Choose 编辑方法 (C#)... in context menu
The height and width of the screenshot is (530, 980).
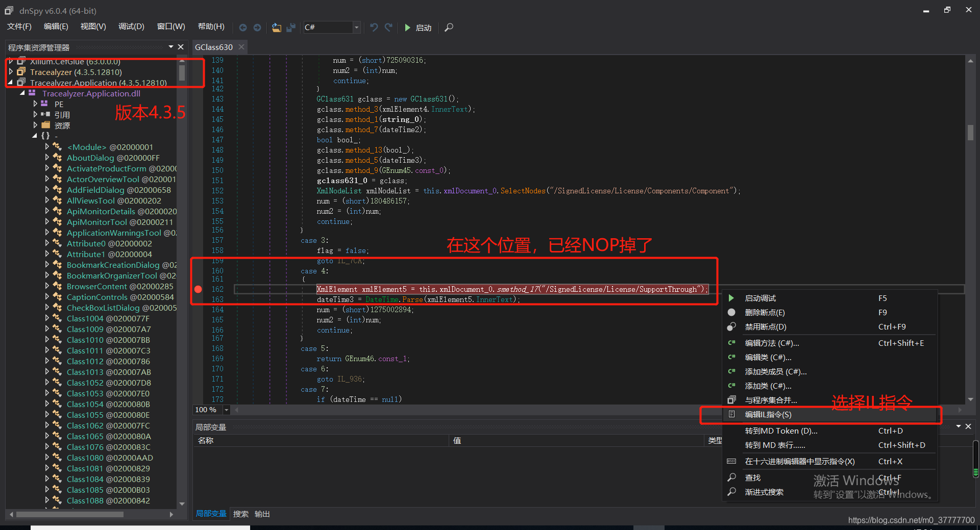coord(830,343)
